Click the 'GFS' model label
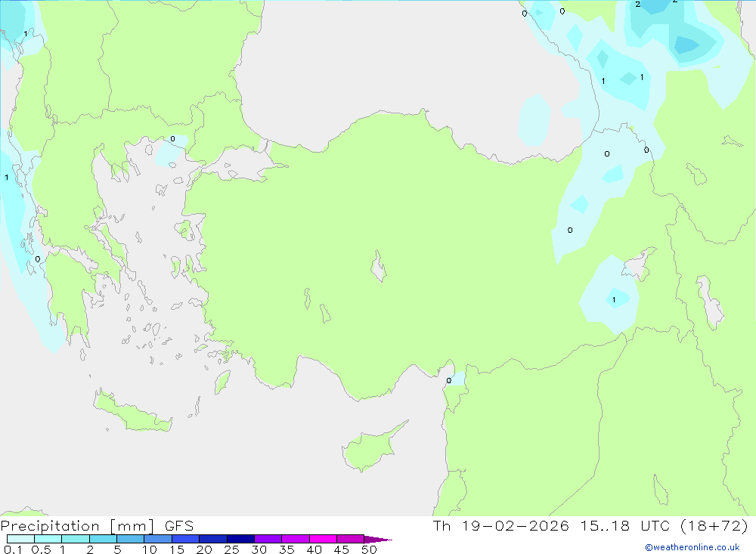The image size is (756, 554). [x=179, y=526]
